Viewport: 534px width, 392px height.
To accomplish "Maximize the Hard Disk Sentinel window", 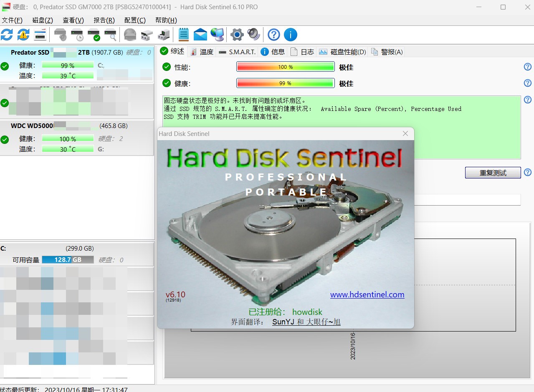I will point(503,7).
